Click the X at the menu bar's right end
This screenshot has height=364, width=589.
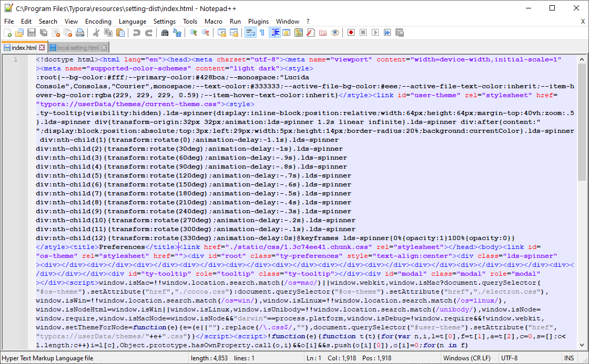pyautogui.click(x=583, y=22)
